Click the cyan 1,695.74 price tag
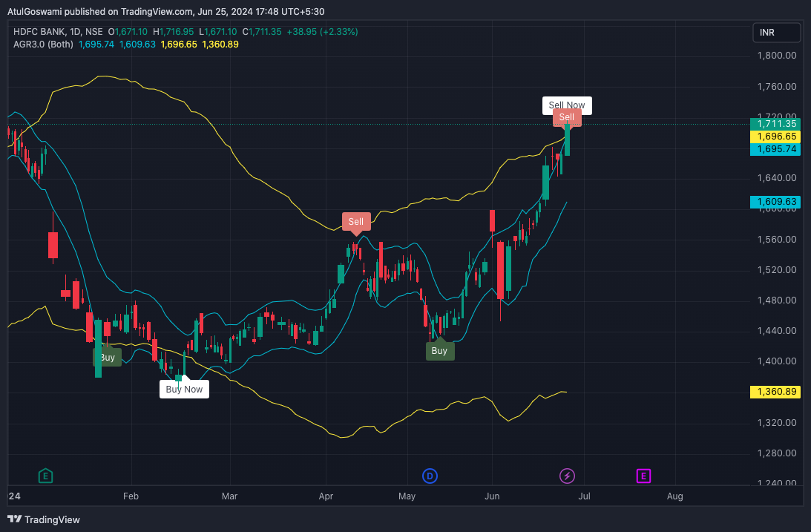 tap(776, 149)
